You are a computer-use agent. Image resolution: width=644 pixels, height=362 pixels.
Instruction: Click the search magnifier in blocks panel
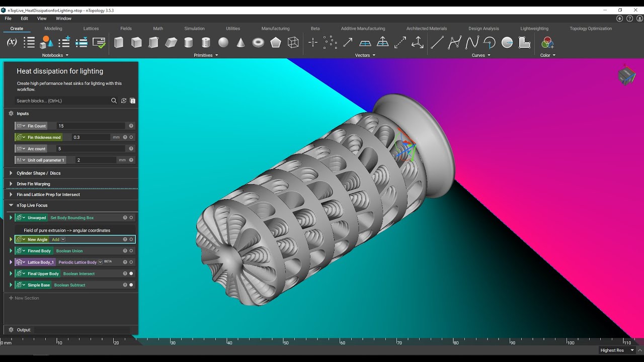[x=114, y=101]
